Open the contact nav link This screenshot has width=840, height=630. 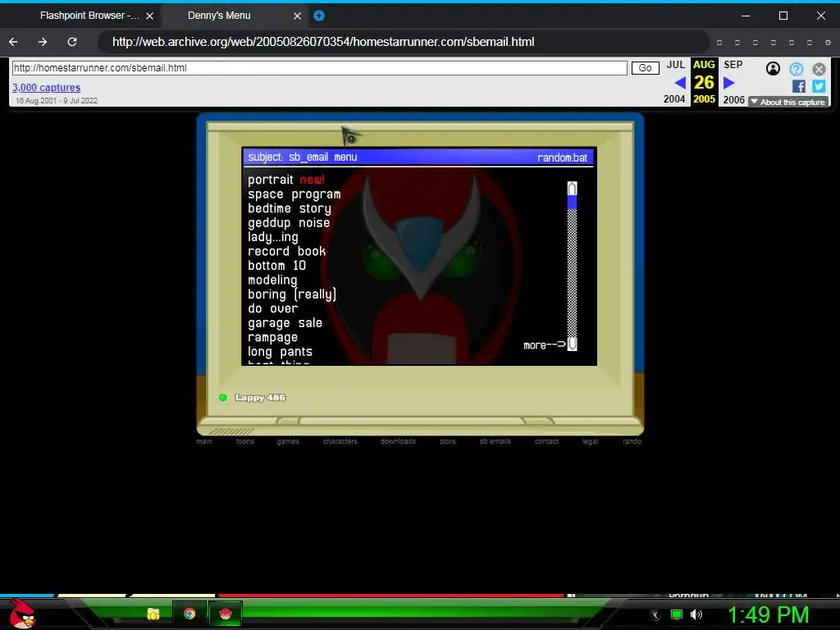[546, 441]
